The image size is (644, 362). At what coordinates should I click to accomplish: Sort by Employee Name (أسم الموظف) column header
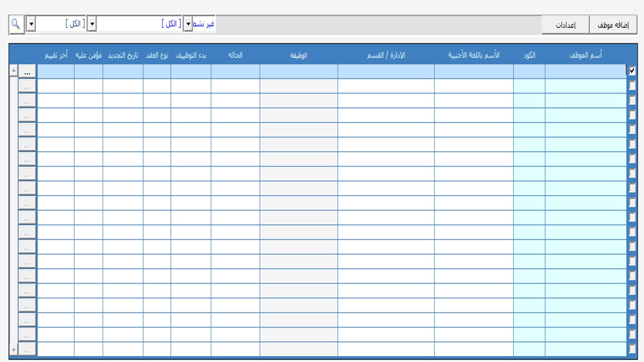pyautogui.click(x=586, y=55)
